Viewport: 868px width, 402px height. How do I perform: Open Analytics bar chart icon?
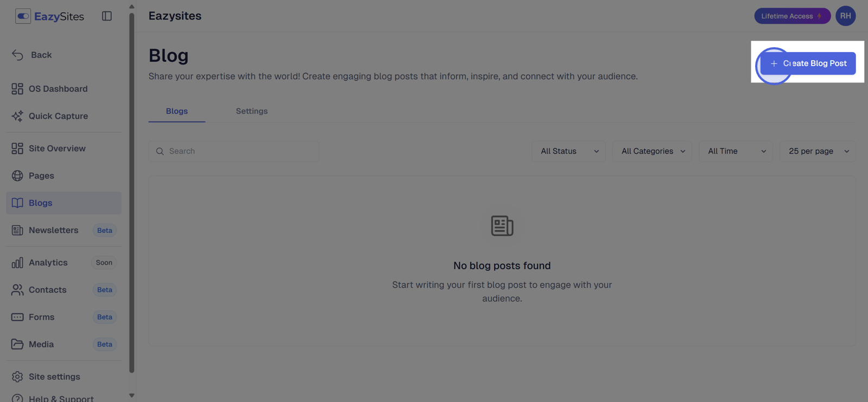(17, 263)
